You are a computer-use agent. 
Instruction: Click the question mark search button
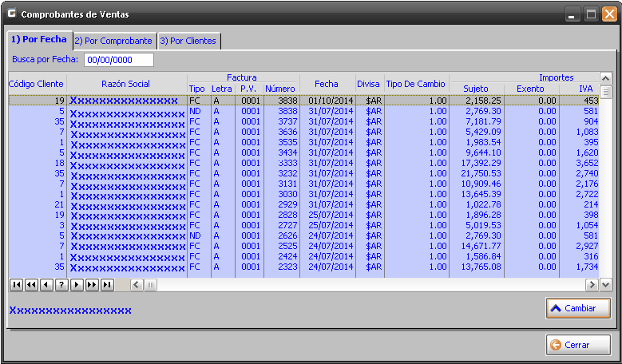coord(61,285)
